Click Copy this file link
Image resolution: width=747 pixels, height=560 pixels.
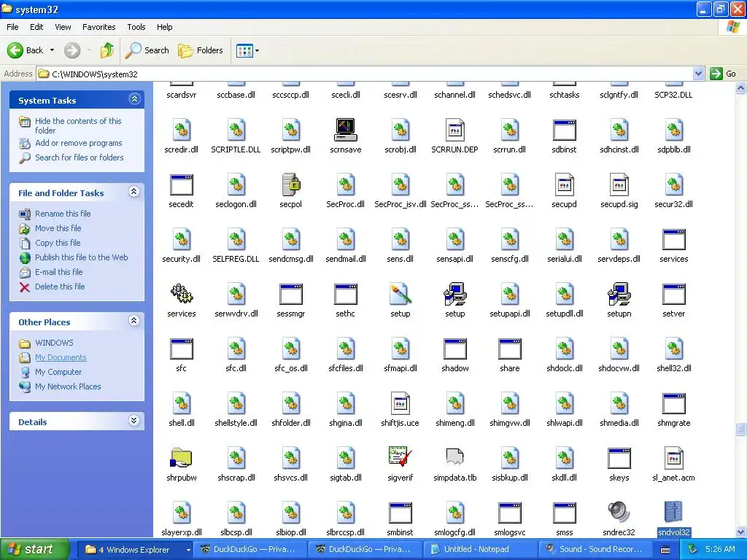tap(58, 243)
